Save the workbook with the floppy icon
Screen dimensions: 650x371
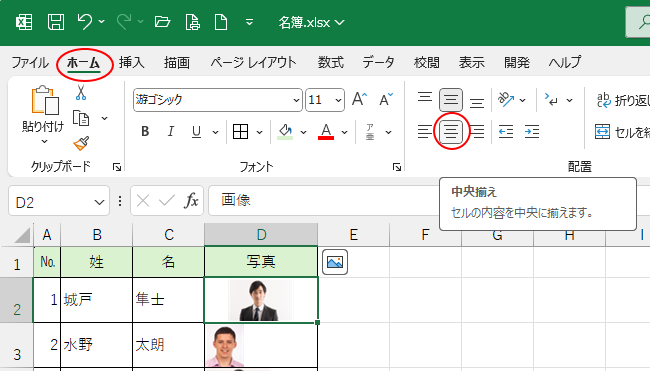56,22
